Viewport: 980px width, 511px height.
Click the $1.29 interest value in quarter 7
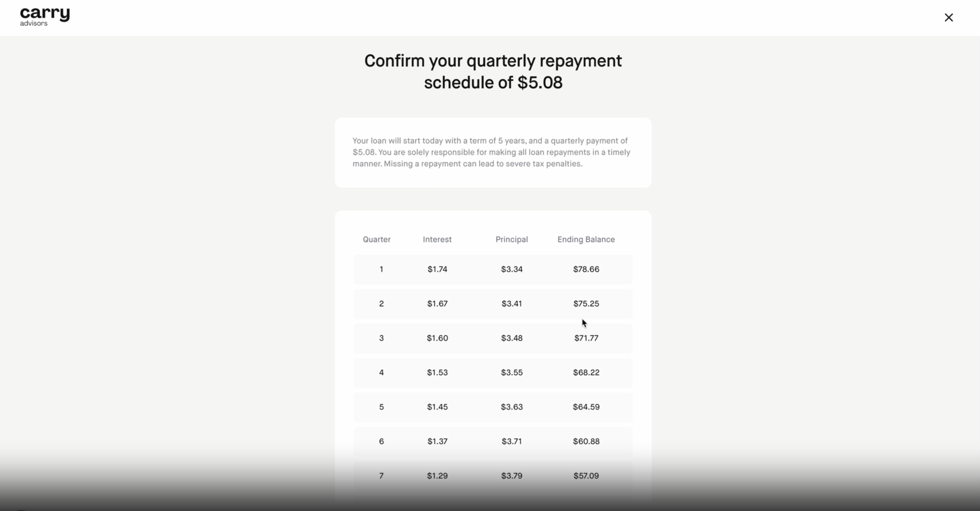437,476
